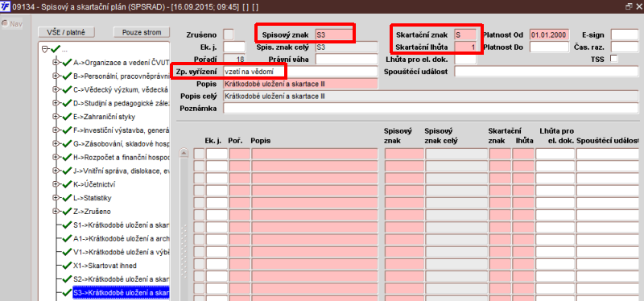Click the Spisový znak field
Screen dimensions: 644x301
(333, 35)
